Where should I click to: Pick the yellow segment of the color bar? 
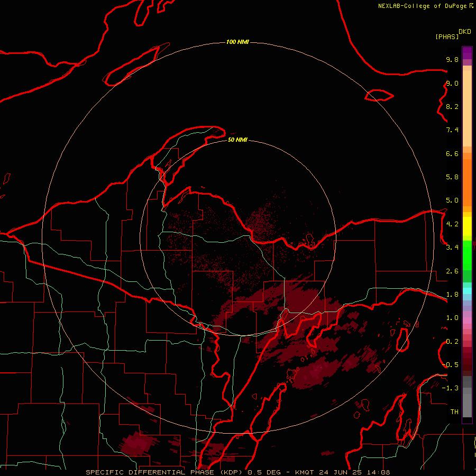467,226
